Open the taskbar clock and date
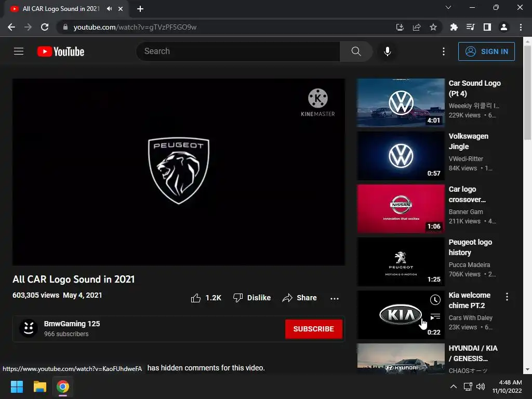The image size is (532, 399). pyautogui.click(x=507, y=387)
